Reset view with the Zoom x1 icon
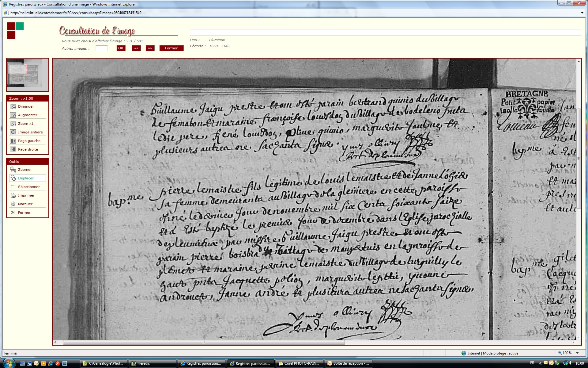Screen dimensions: 588x368 coord(13,124)
